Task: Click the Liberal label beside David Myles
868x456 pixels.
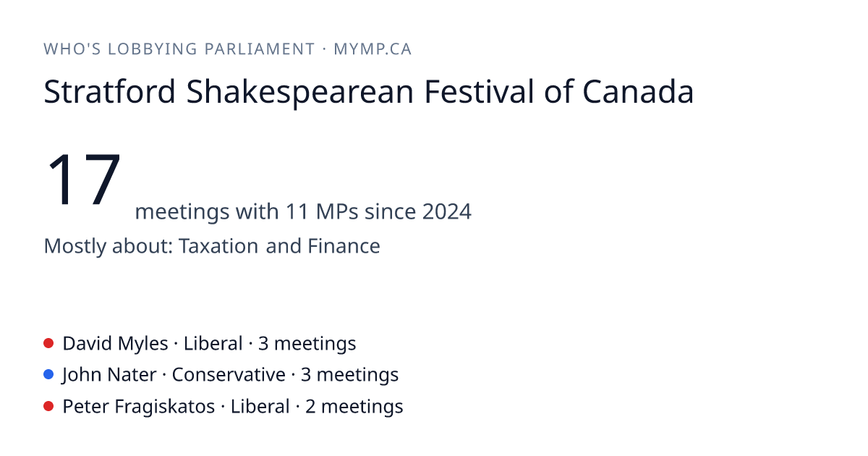Action: (213, 343)
